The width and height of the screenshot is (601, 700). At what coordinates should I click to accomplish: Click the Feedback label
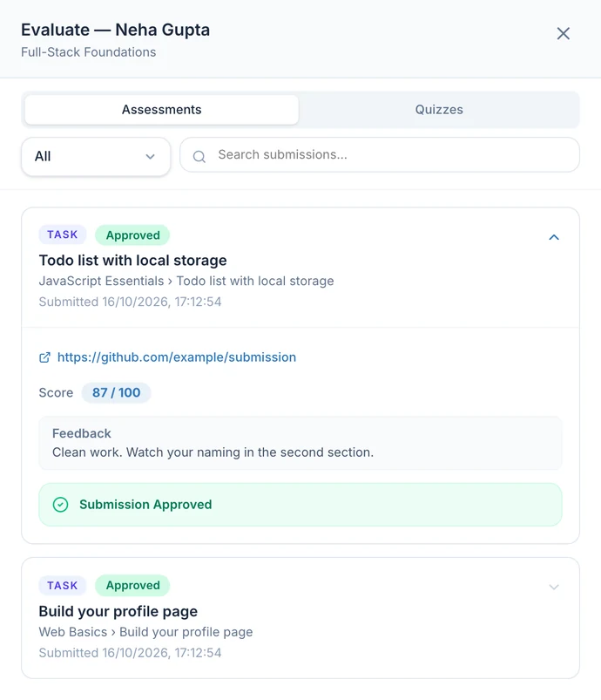coord(82,433)
